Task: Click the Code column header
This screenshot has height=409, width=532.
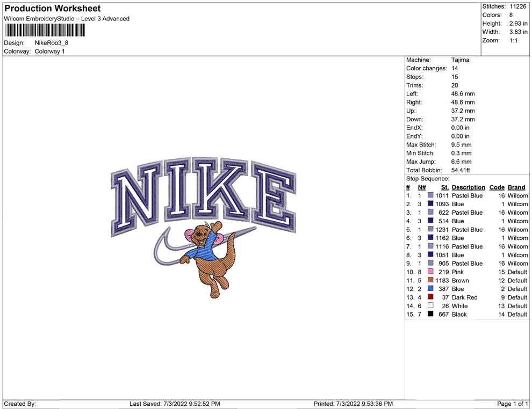Action: click(497, 187)
